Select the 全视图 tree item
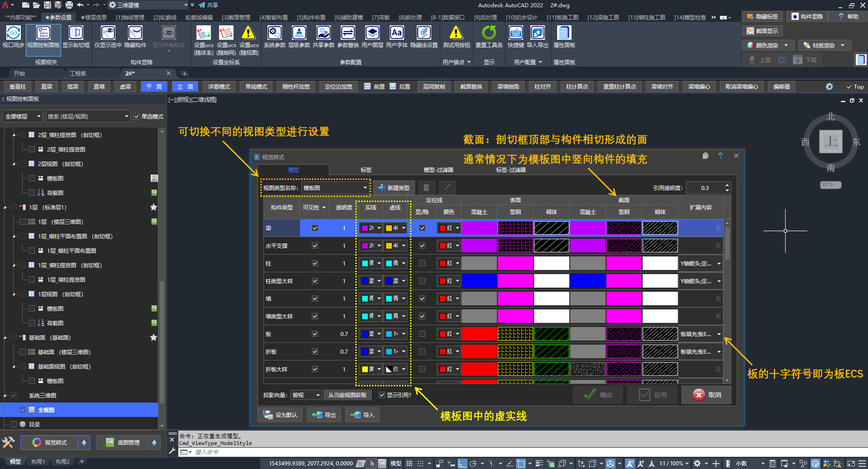Screen dimensions: 868x469 tap(46, 410)
